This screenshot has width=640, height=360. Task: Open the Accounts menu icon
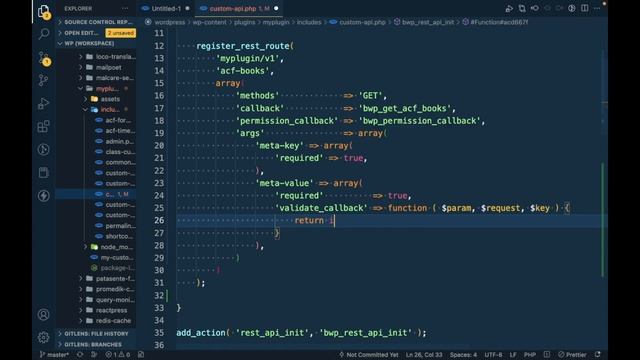tap(43, 315)
